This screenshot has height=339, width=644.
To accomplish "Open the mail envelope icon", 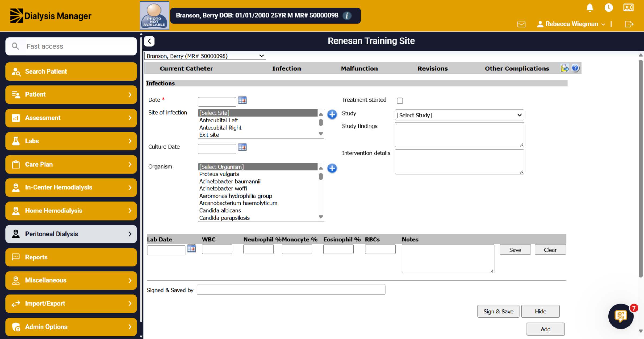I will 521,24.
